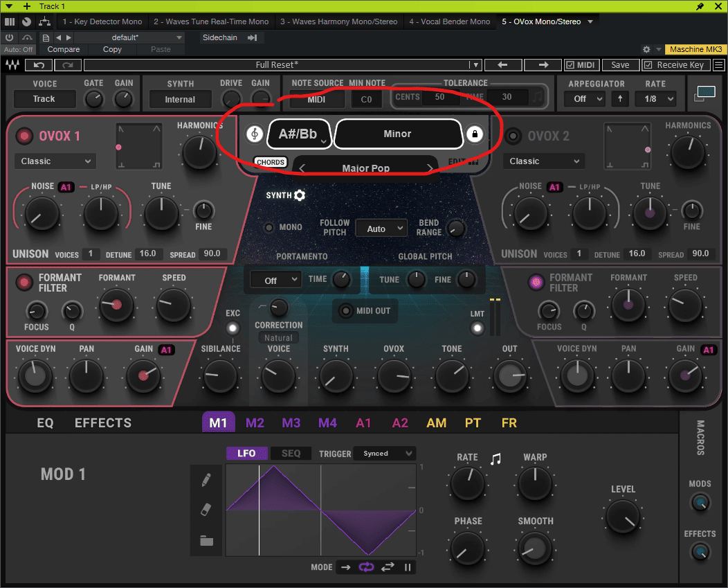This screenshot has width=728, height=588.
Task: Toggle OVOX 1 Formant Filter power
Action: pyautogui.click(x=24, y=282)
